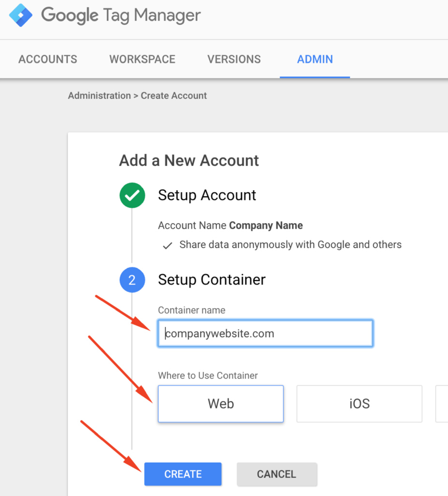448x496 pixels.
Task: Open the Setup Account step heading
Action: (207, 195)
